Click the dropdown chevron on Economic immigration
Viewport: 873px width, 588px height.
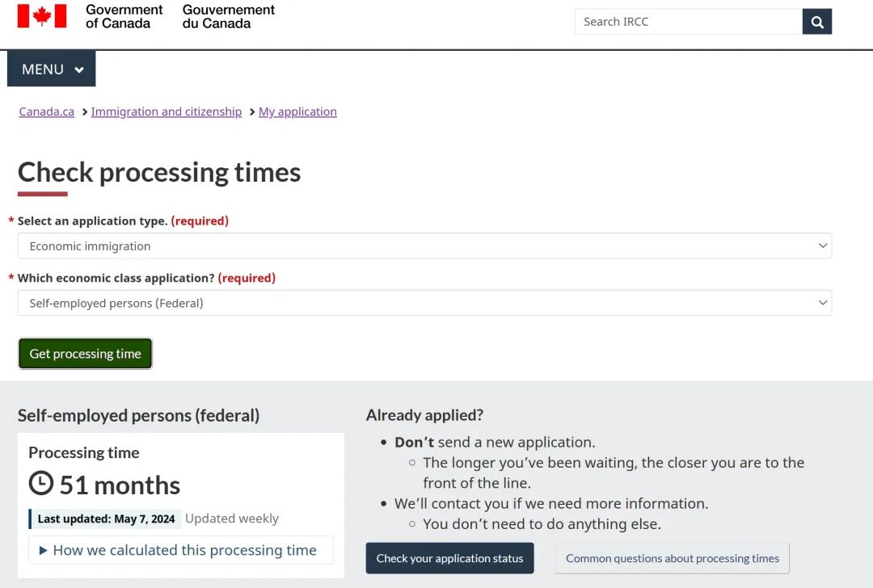(x=822, y=246)
